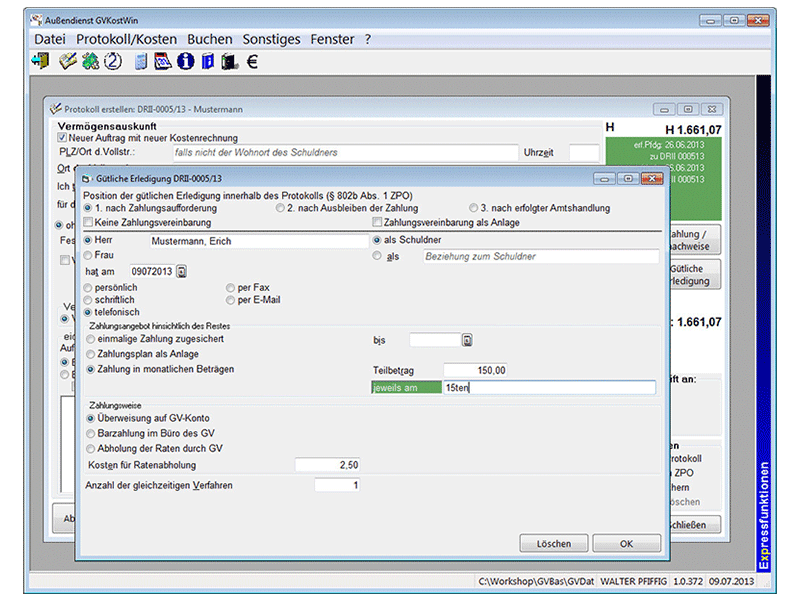This screenshot has height=600, width=800.
Task: Open the Sonstiges menu
Action: (x=271, y=39)
